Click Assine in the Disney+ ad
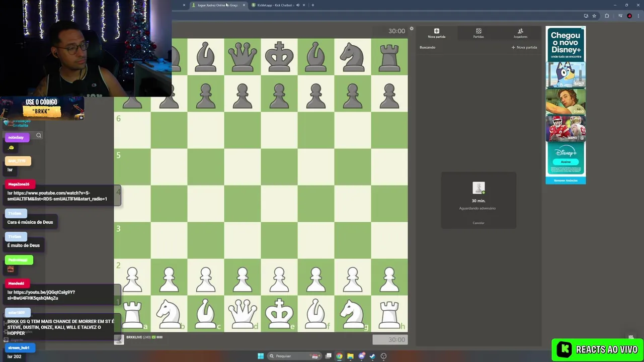Viewport: 644px width, 362px height. point(566,162)
